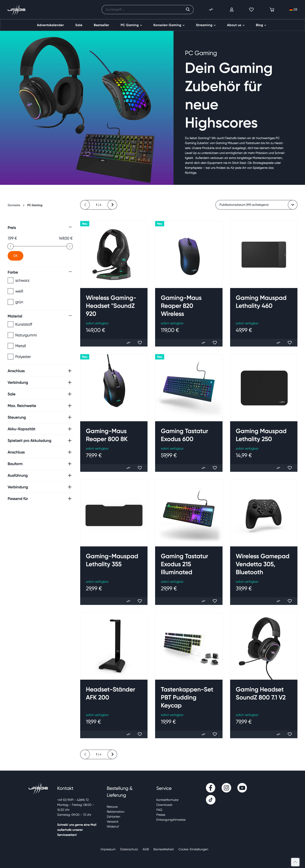Open the Kontaktformular link in the footer
The width and height of the screenshot is (305, 868).
point(167,800)
